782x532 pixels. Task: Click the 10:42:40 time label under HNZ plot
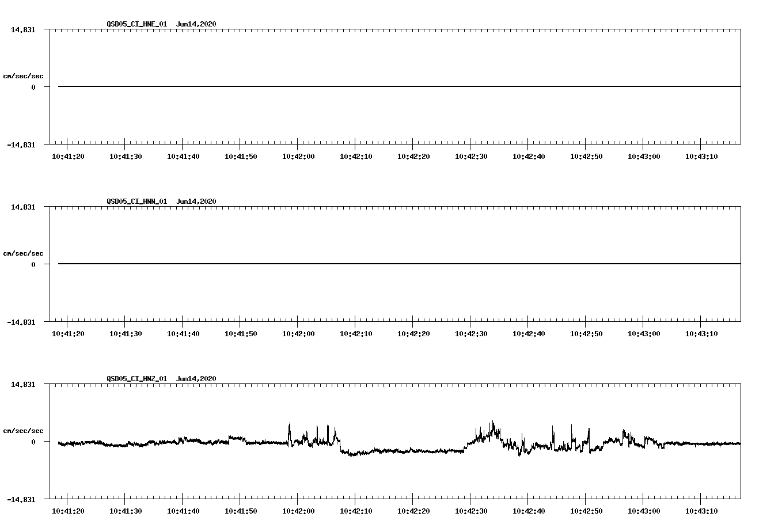(529, 511)
